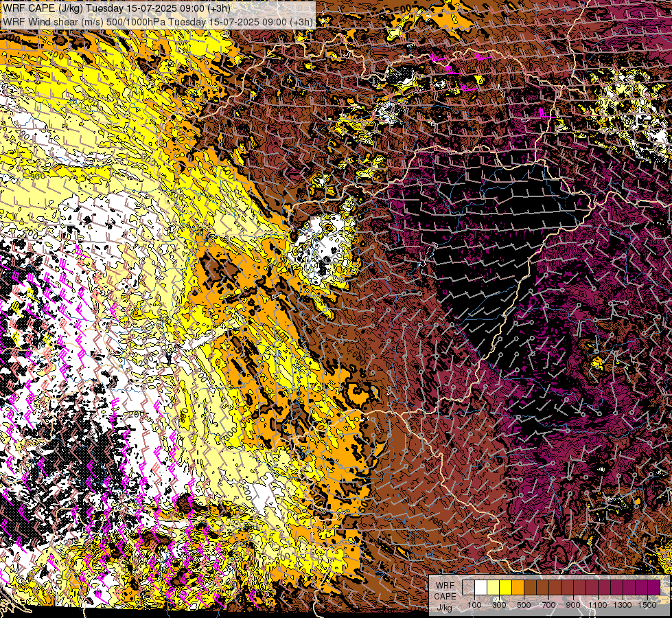Select the legend value 700
This screenshot has width=672, height=618.
coord(548,605)
